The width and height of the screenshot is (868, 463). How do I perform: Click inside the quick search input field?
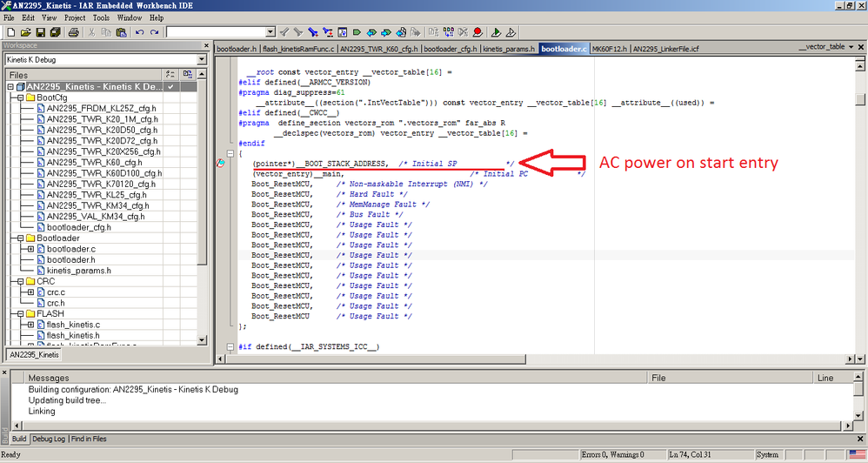point(216,33)
